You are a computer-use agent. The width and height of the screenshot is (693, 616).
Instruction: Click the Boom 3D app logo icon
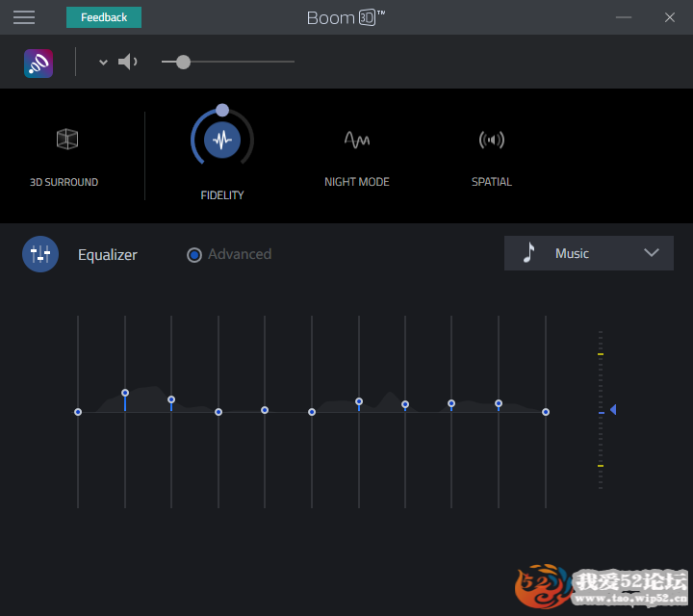point(38,64)
